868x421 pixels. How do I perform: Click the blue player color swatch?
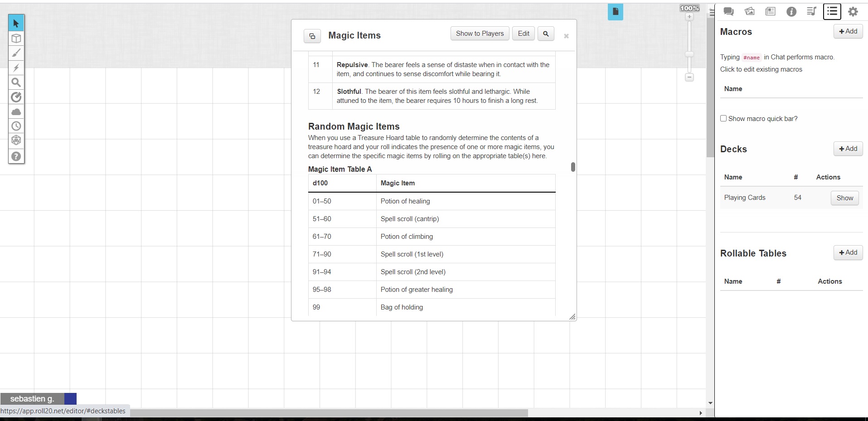point(70,399)
